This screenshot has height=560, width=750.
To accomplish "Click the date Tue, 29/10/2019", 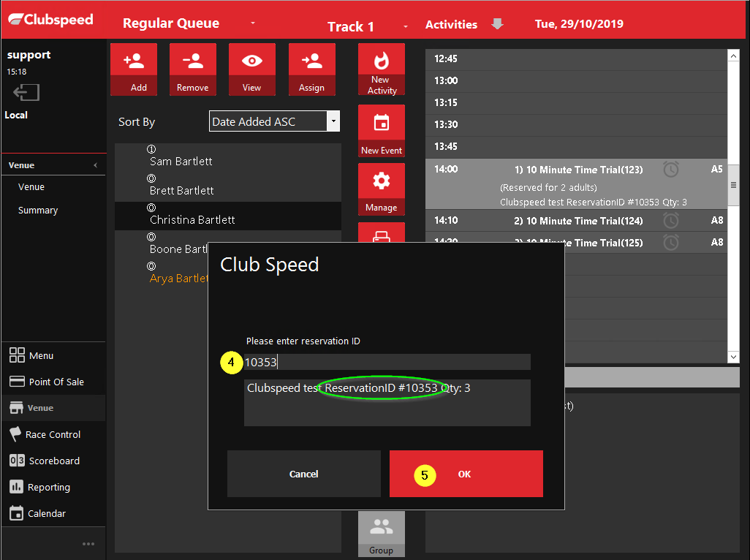I will point(579,24).
